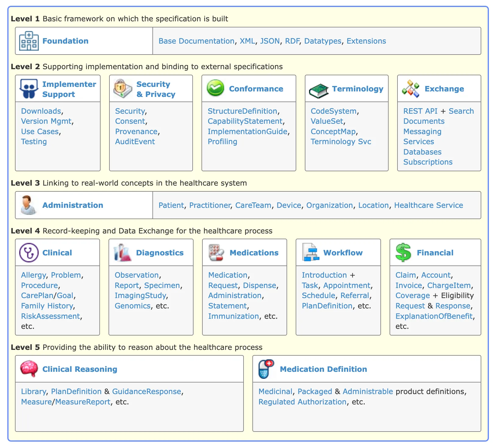
Task: Open the Immunization link under Medications
Action: tap(233, 316)
